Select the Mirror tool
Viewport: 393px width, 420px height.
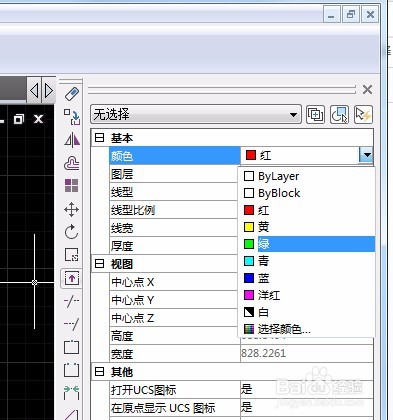(x=72, y=140)
